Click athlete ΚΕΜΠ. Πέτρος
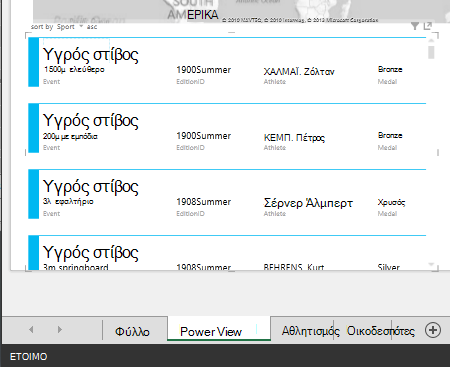 pos(294,137)
